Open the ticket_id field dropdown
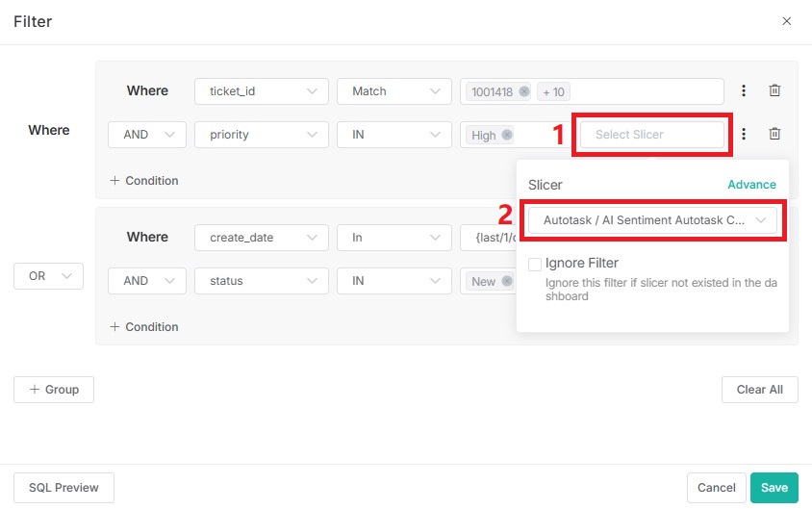Image resolution: width=812 pixels, height=509 pixels. pos(262,91)
